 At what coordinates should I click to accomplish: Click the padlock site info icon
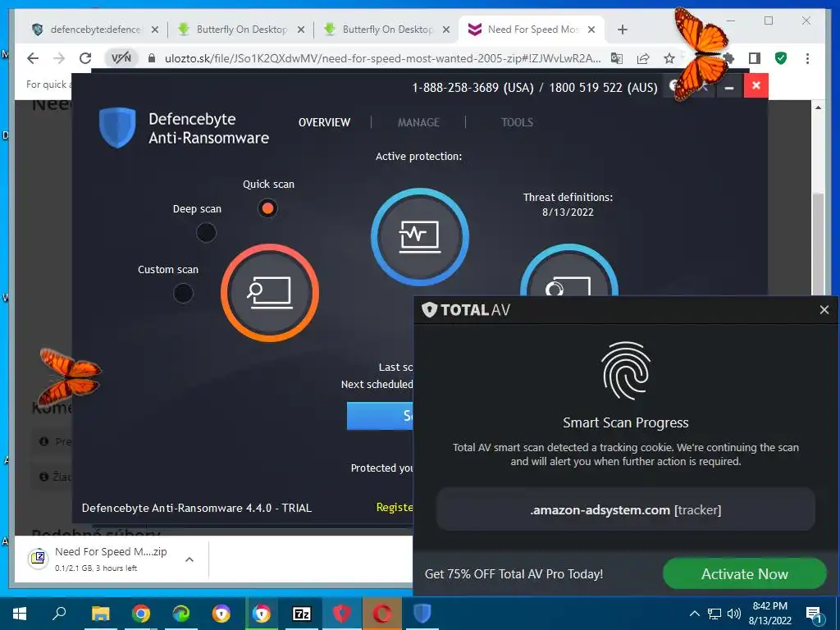152,58
